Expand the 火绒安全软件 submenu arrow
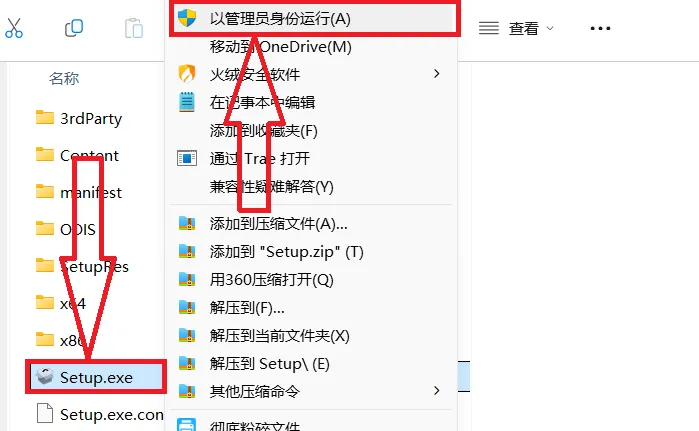Screen dimensions: 699x431 (x=436, y=74)
